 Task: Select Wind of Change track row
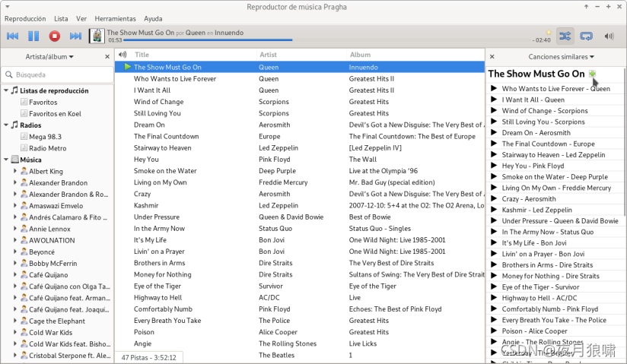[300, 102]
